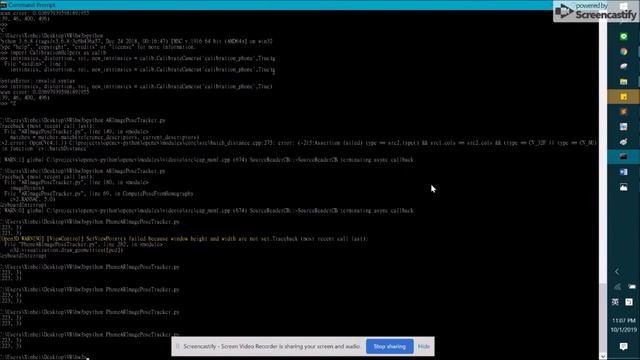
Task: Open the active Command Prompt taskbar icon
Action: click(623, 157)
